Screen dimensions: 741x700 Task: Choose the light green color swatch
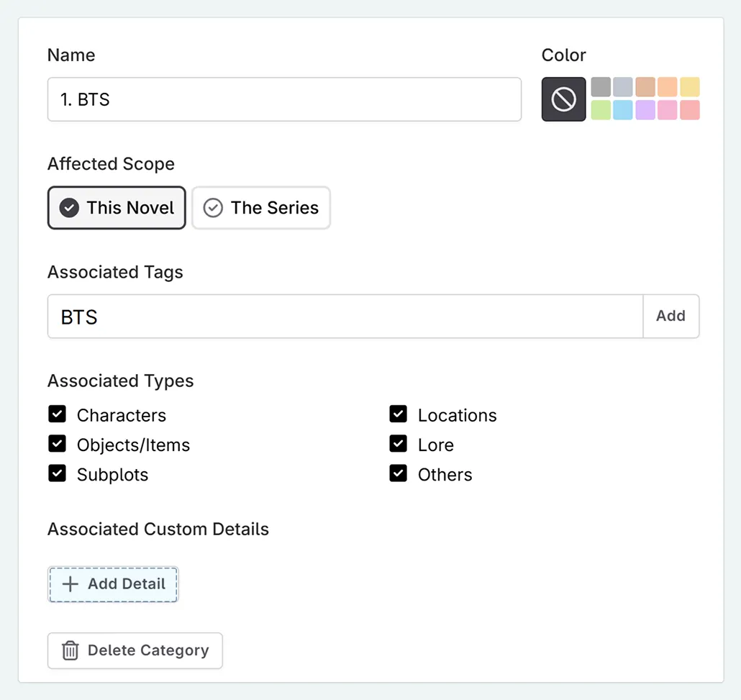click(601, 110)
